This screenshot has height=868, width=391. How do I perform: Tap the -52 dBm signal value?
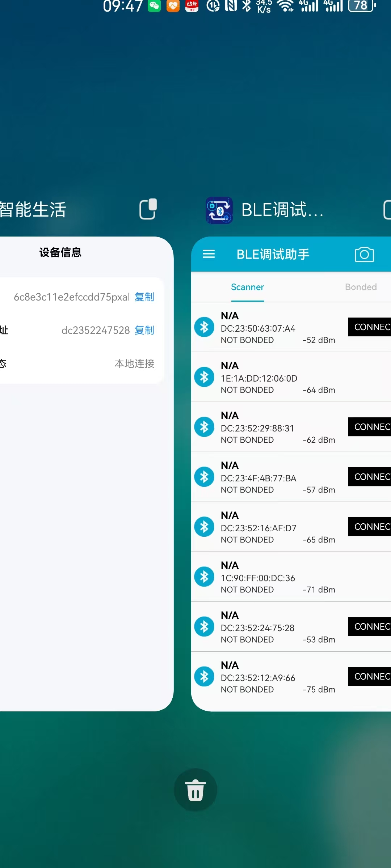click(x=319, y=340)
